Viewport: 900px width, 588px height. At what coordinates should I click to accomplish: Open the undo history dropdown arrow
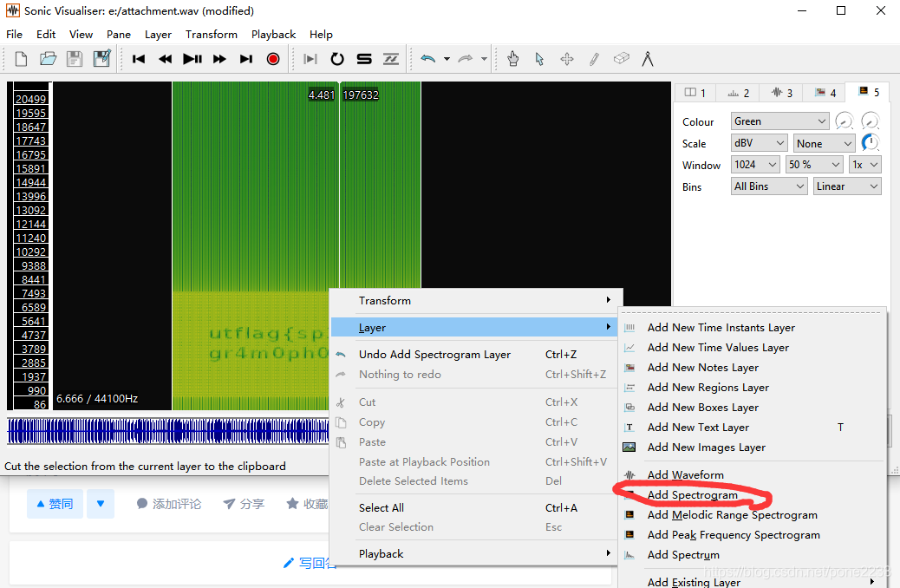[x=447, y=59]
